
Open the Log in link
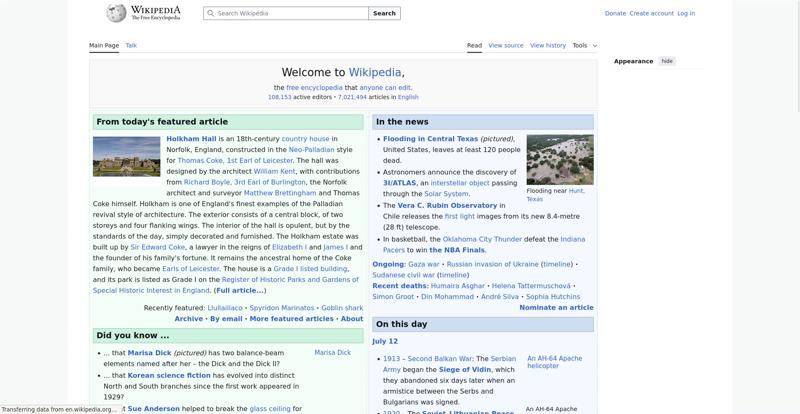pyautogui.click(x=686, y=13)
